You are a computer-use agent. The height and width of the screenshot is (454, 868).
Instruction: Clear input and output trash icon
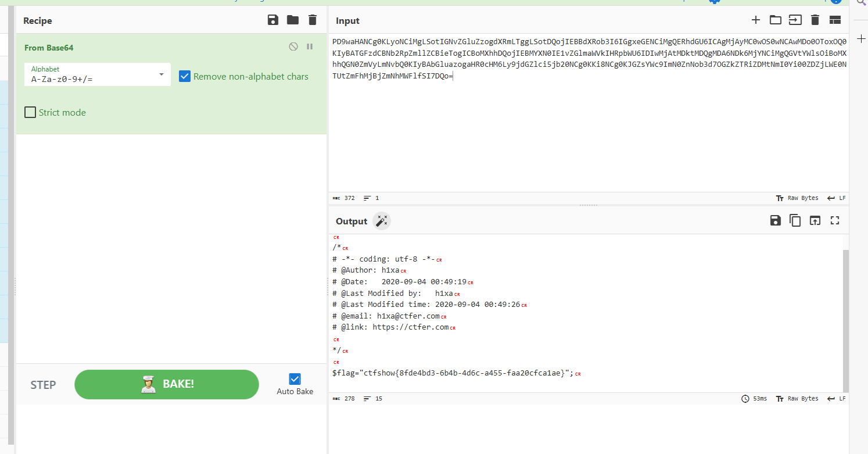tap(815, 20)
